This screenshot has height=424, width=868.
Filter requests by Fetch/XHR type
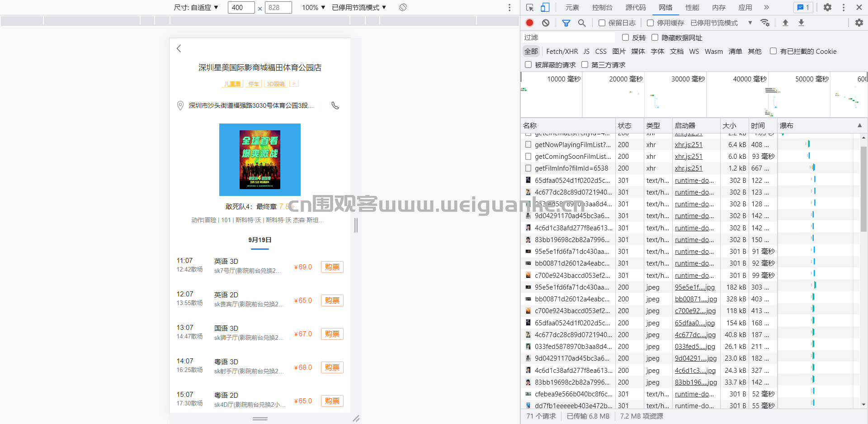pyautogui.click(x=562, y=52)
